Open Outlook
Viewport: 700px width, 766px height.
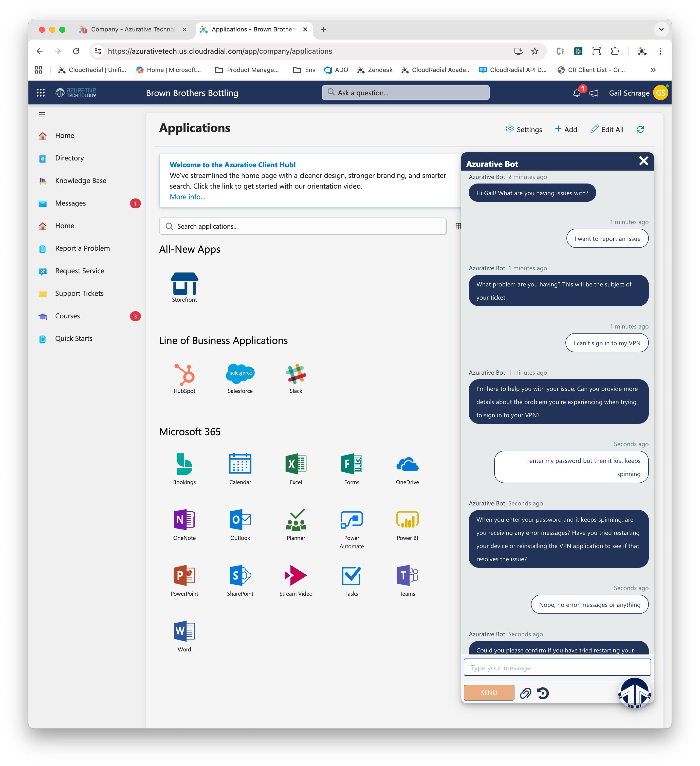point(240,525)
